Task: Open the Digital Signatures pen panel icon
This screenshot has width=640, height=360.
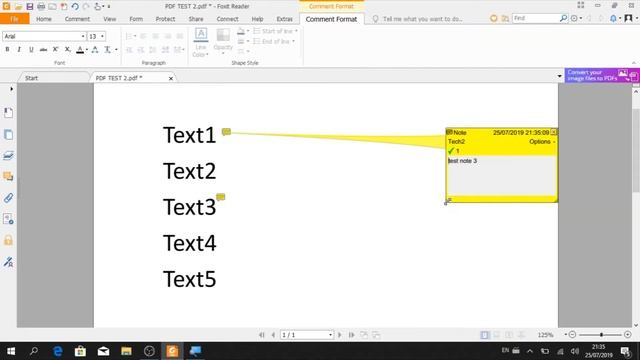Action: tap(8, 262)
